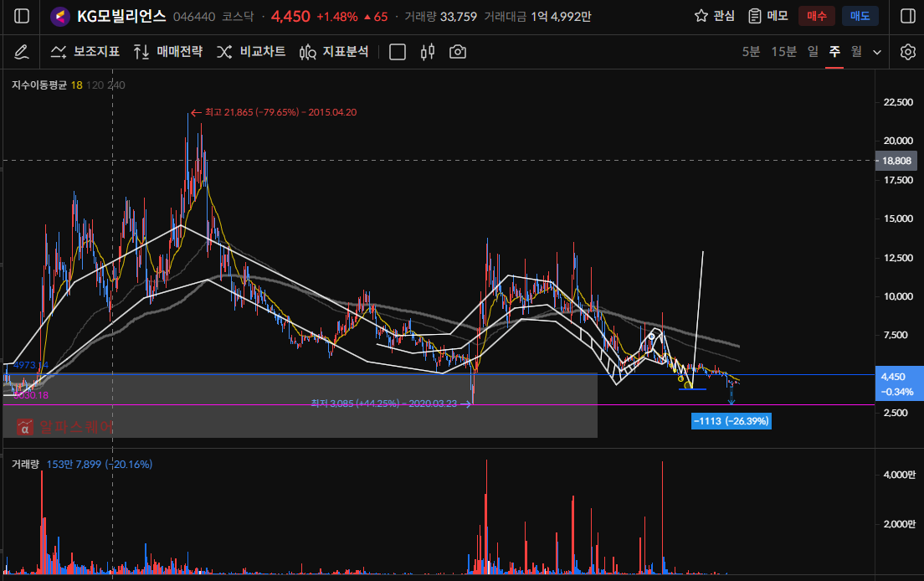Open 비교차트 comparison chart
The height and width of the screenshot is (581, 924).
251,52
